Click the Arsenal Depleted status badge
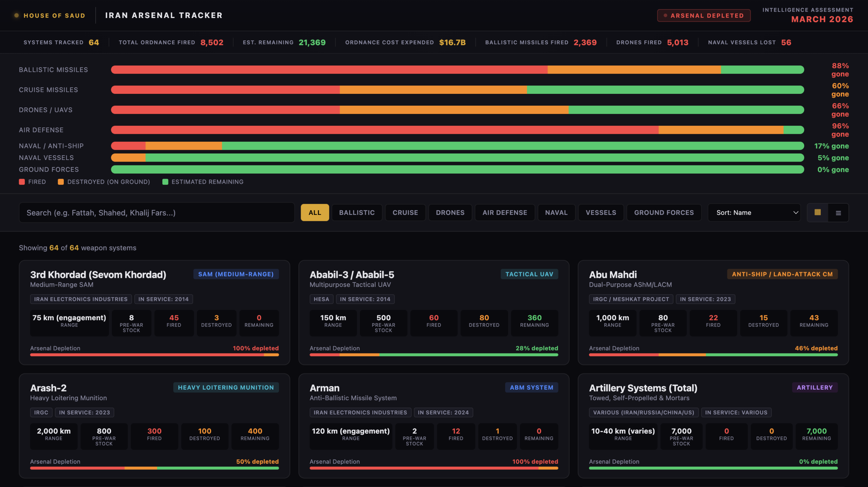 [x=704, y=16]
